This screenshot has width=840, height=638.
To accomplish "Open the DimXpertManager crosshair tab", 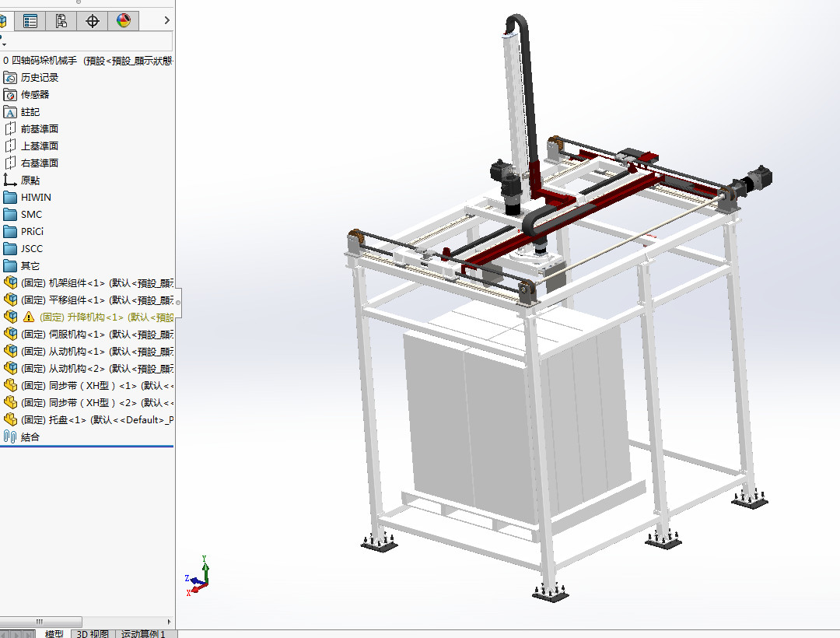I will point(92,21).
